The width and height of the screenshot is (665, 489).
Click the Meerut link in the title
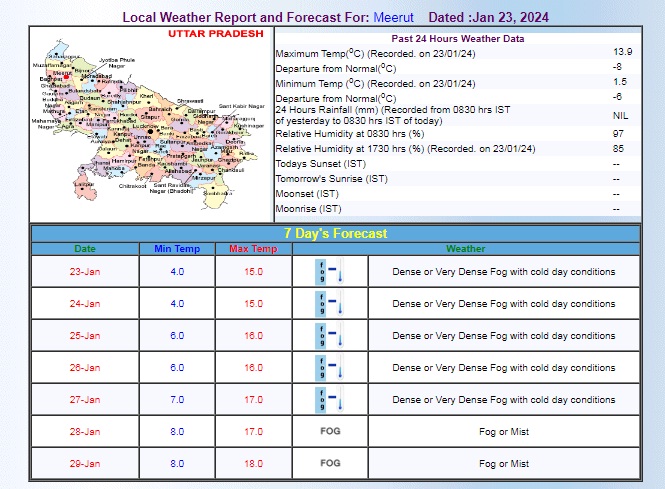click(x=393, y=17)
